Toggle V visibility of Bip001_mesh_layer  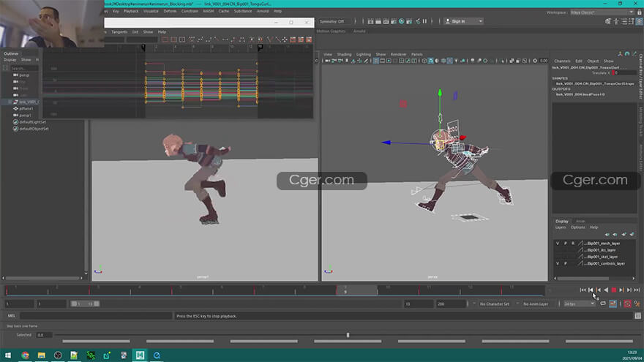(x=558, y=244)
